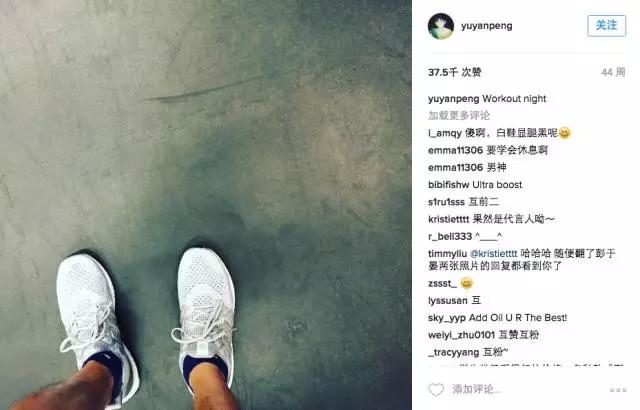Open the @kristietttt mention link
This screenshot has width=640, height=410.
[493, 253]
